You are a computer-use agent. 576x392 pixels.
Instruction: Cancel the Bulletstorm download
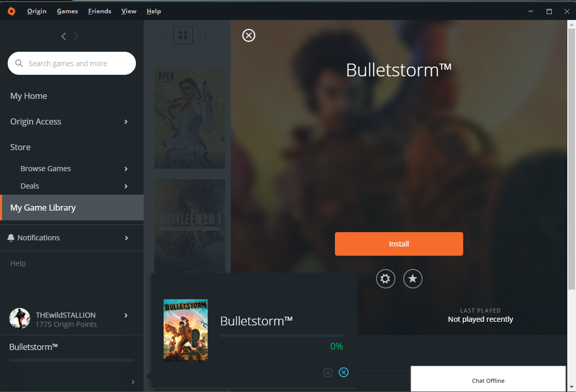click(344, 373)
